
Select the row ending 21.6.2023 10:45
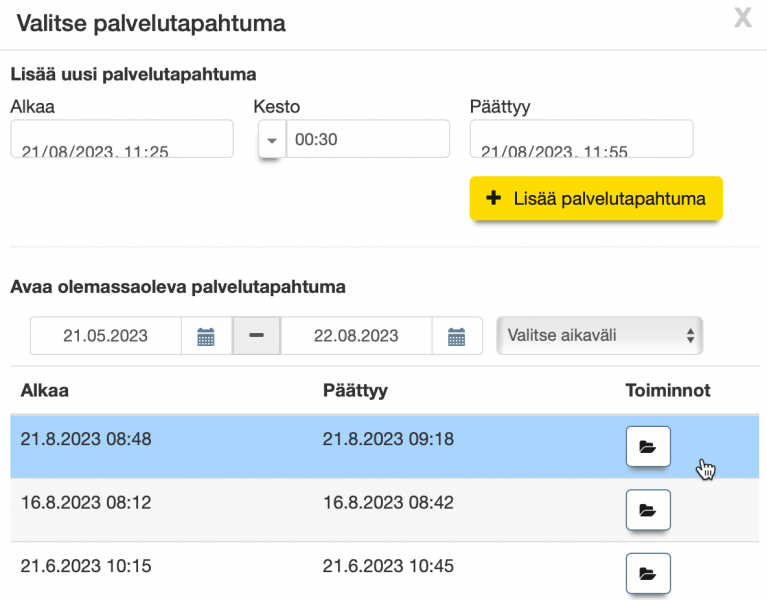(370, 566)
